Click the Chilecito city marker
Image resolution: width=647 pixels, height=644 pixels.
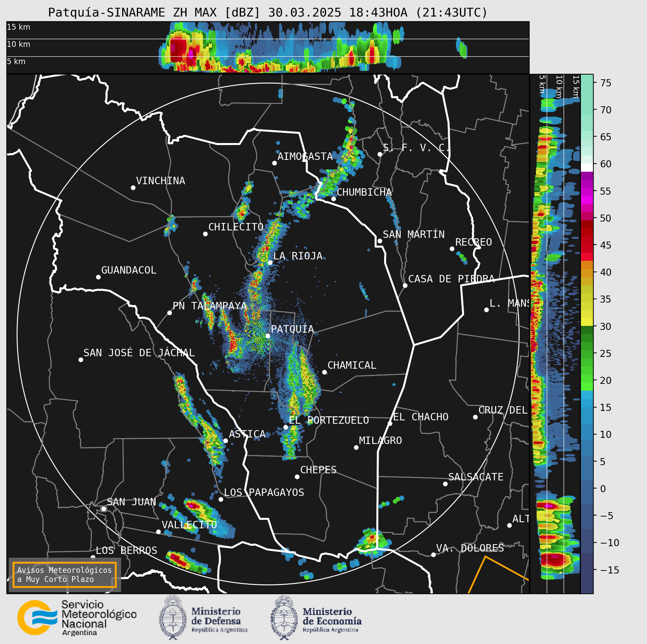[x=205, y=234]
